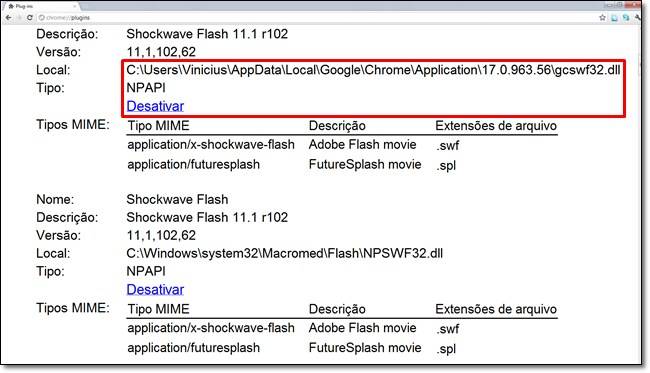This screenshot has width=650, height=373.
Task: Select the C:\Windows\system32\Macromed\Flash\NPSWF32.dll path
Action: pyautogui.click(x=284, y=253)
